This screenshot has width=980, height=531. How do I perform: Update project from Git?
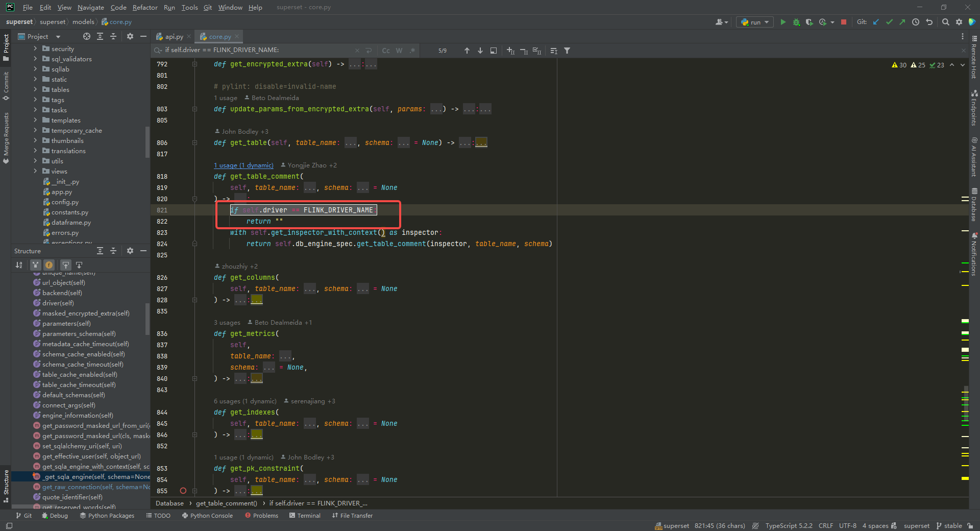click(x=876, y=22)
